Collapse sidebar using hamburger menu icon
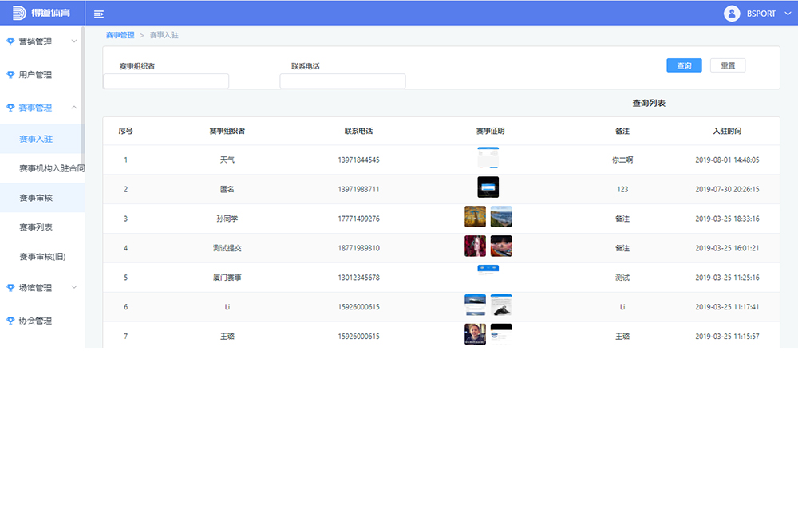798x532 pixels. [x=99, y=14]
